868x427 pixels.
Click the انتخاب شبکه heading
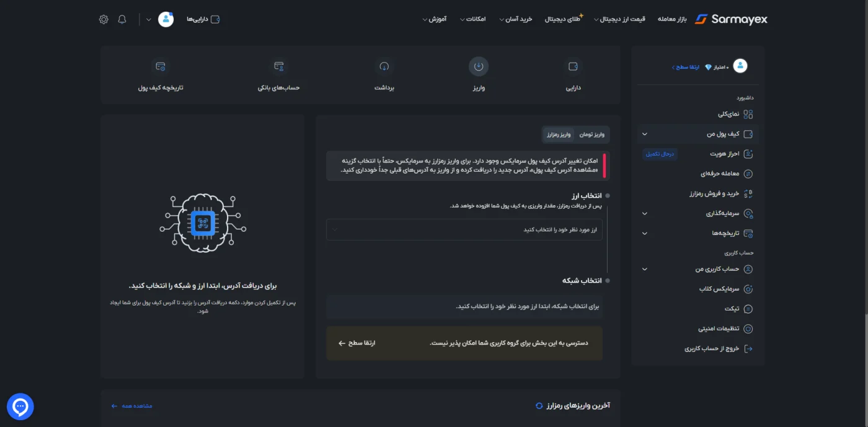582,281
